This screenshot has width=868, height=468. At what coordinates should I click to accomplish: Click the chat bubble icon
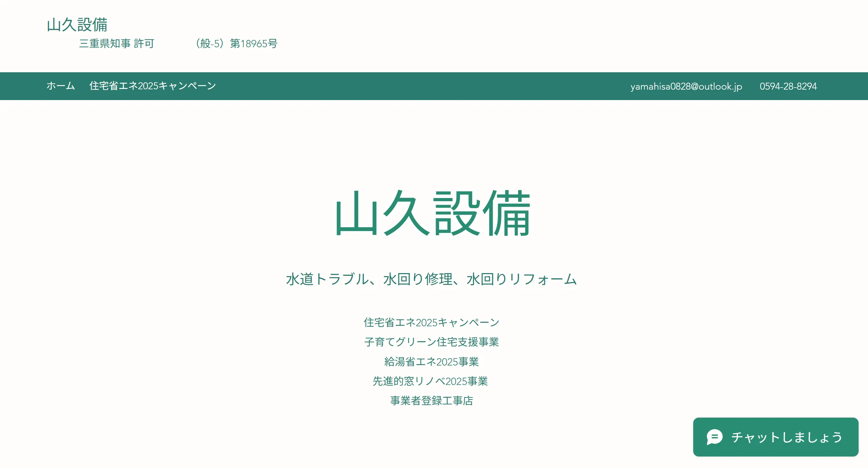(714, 437)
